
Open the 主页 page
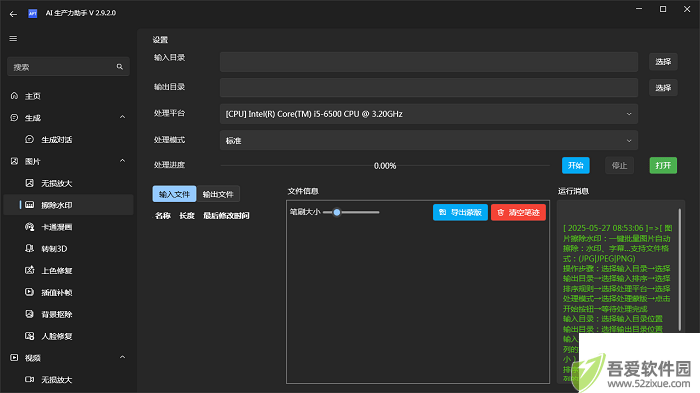click(68, 96)
